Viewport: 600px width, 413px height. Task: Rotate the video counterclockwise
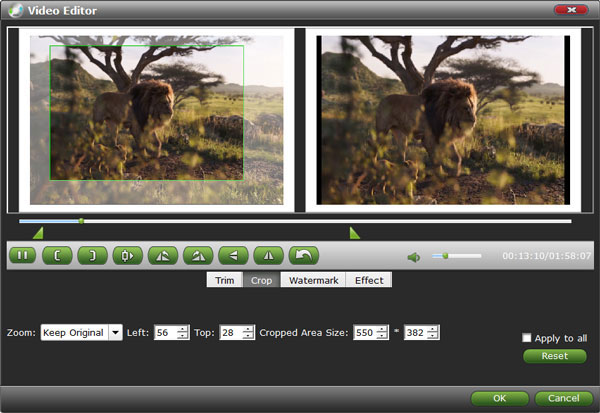pos(163,255)
